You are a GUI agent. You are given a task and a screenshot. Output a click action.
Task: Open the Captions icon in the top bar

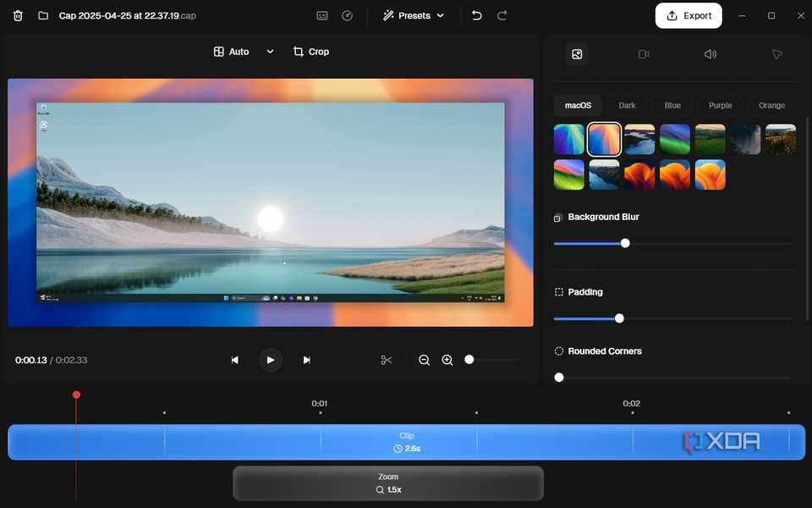tap(321, 15)
